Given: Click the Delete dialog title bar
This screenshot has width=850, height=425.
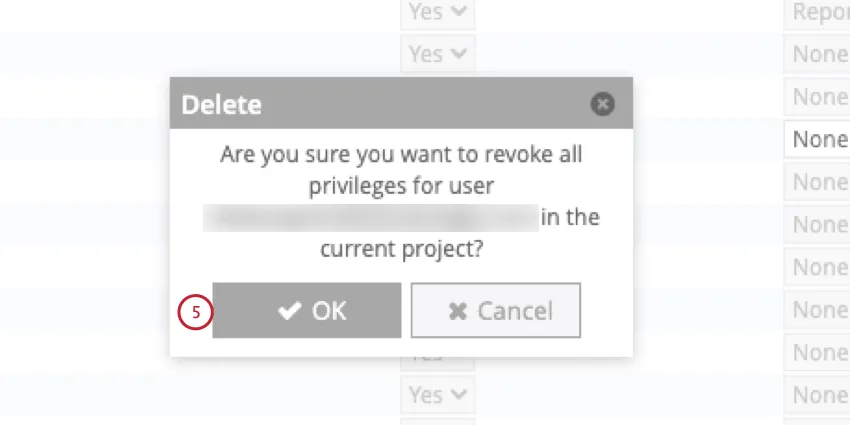Looking at the screenshot, I should (x=380, y=104).
